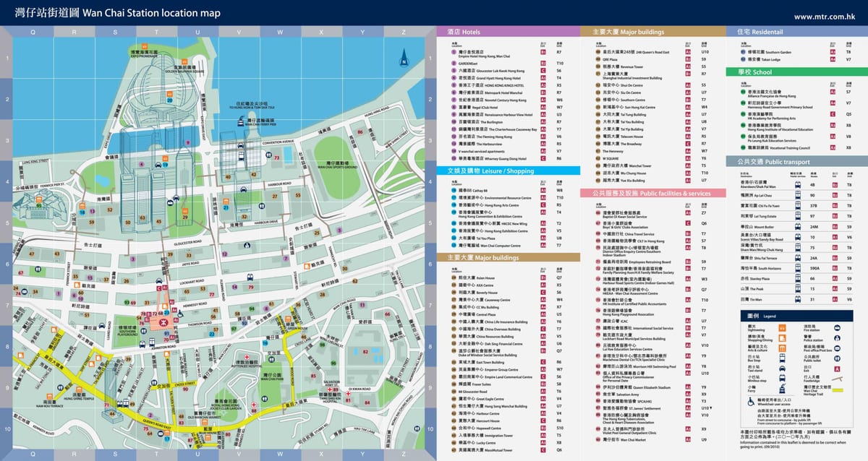Click the Wan Chai Heritage Trail yellow swatch
This screenshot has width=868, height=461.
(838, 390)
